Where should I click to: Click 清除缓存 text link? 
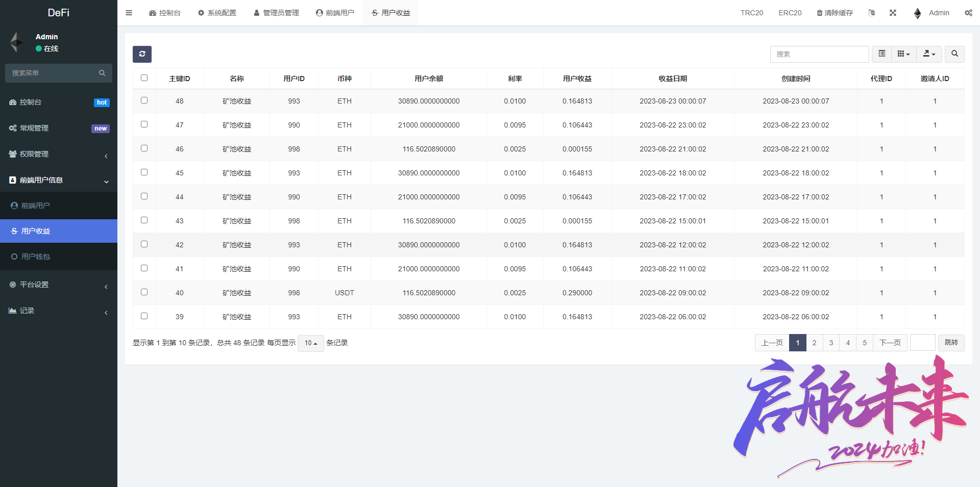839,13
